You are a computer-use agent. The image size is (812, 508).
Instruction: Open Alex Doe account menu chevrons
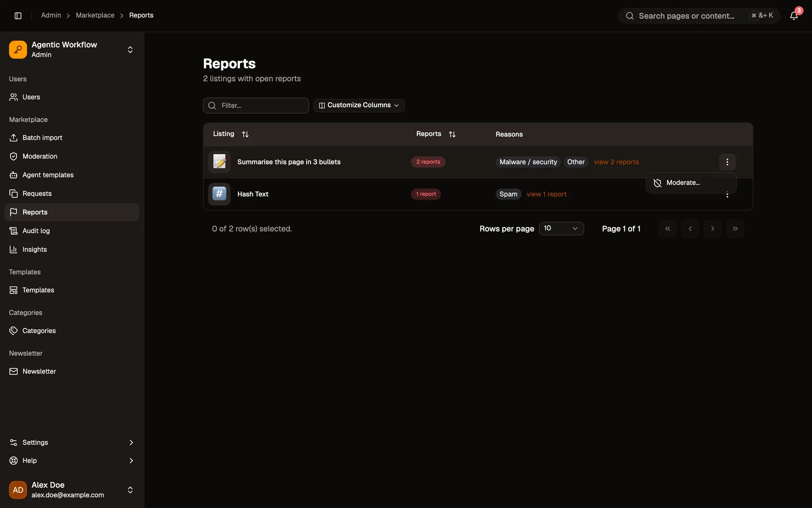pos(130,490)
